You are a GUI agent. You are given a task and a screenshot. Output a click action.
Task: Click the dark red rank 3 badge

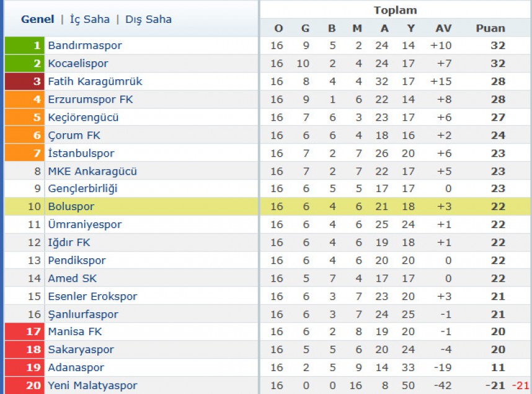pos(24,81)
